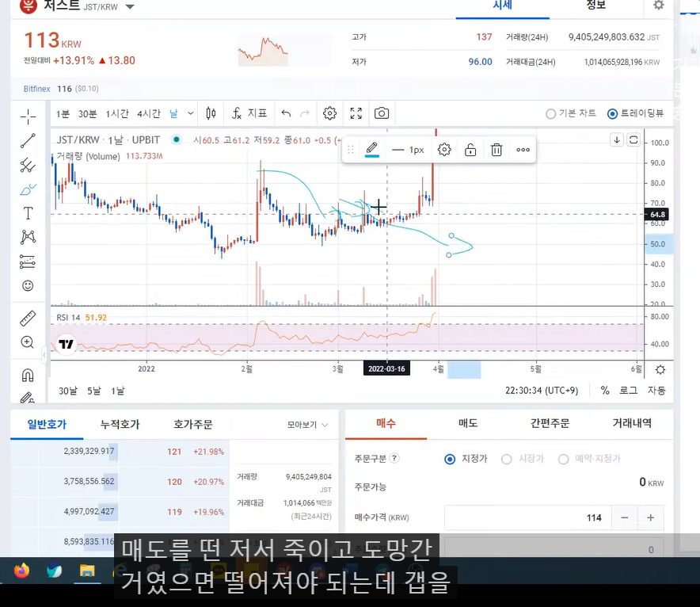
Task: Delete the selected drawing with trash icon
Action: coord(496,150)
